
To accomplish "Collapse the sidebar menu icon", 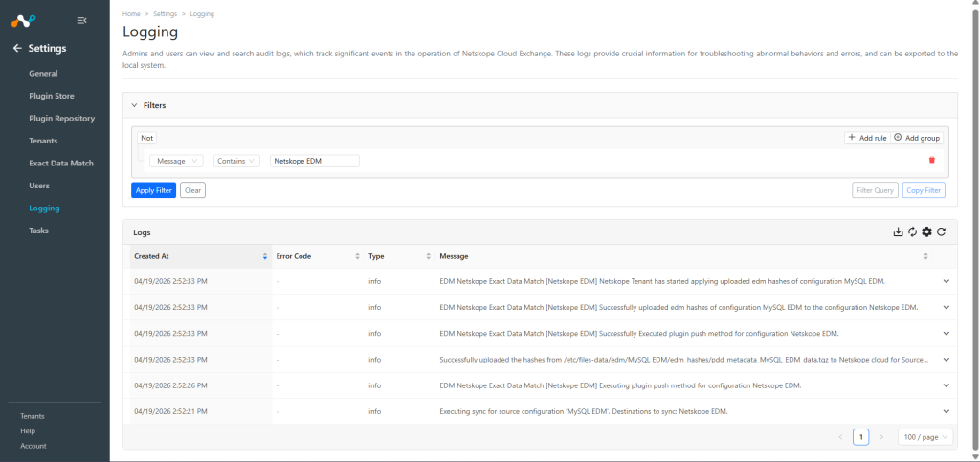I will click(81, 21).
